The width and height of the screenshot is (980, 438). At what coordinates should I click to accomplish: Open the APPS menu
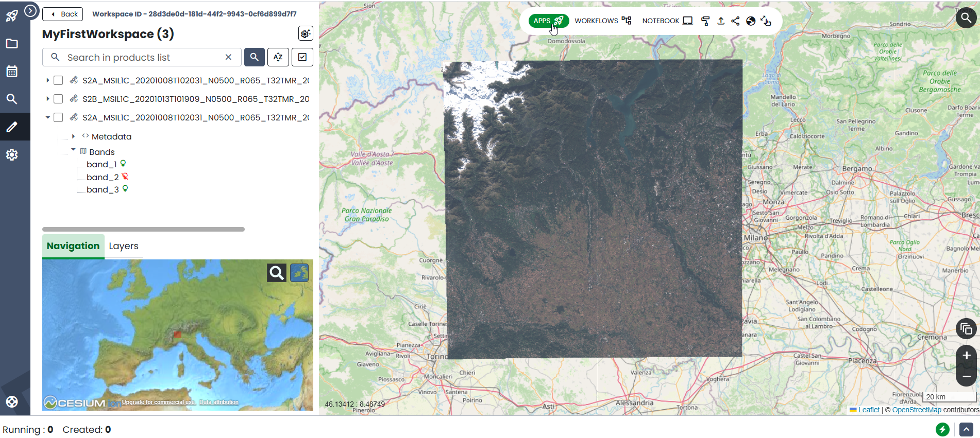pyautogui.click(x=549, y=21)
